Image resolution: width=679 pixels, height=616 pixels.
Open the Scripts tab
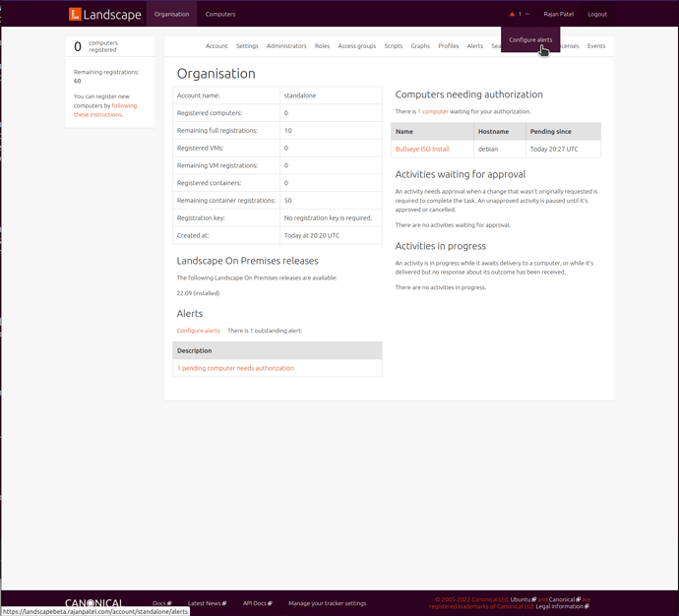pos(394,46)
